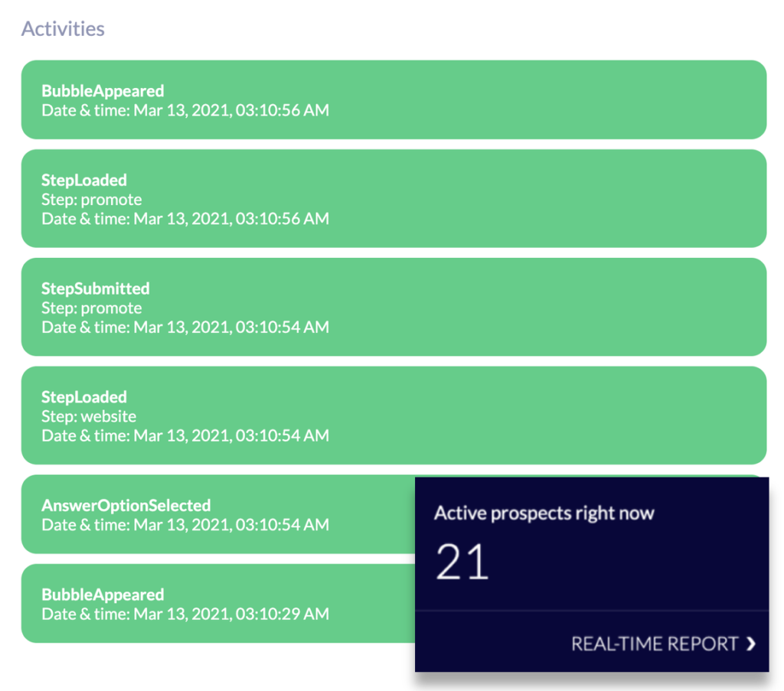Image resolution: width=784 pixels, height=691 pixels.
Task: Click the 03:10:29 AM date line
Action: [x=185, y=614]
